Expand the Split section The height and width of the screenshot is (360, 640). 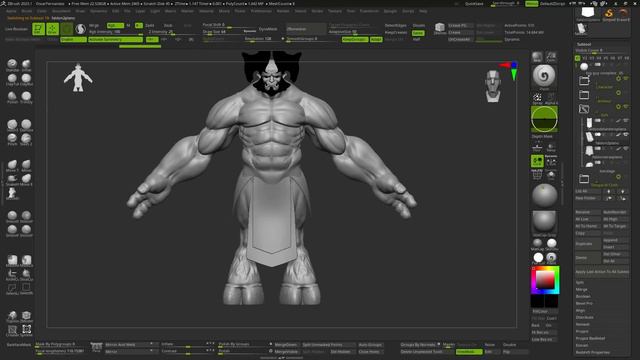pos(580,282)
